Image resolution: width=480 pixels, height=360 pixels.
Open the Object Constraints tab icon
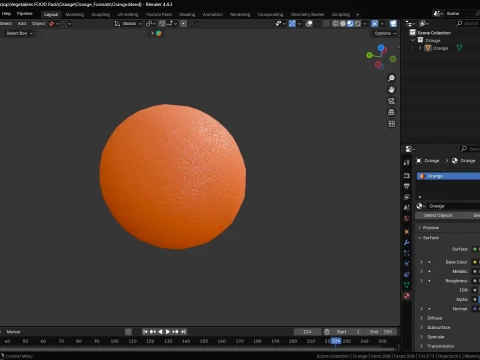(x=407, y=274)
